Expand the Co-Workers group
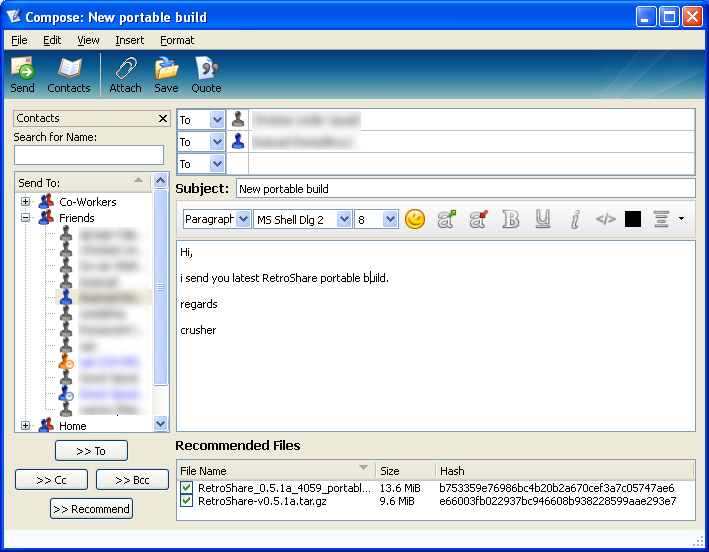The width and height of the screenshot is (709, 552). tap(25, 202)
